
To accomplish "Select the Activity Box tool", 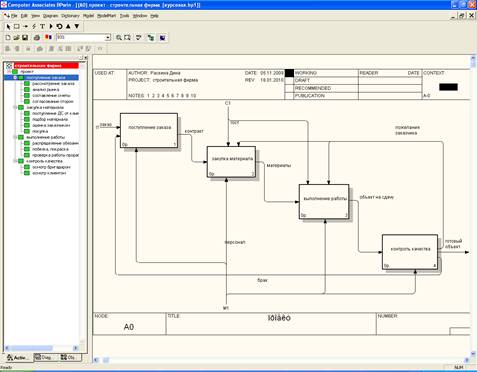I will pos(17,26).
